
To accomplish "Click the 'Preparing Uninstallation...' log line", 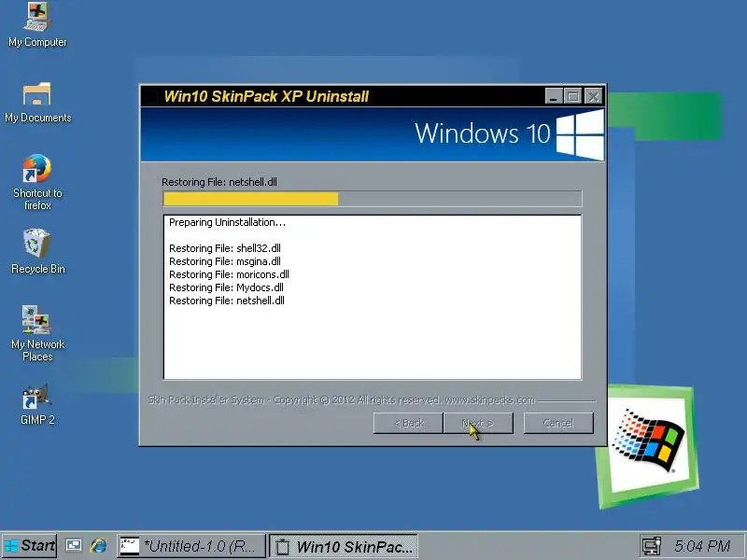I will (x=227, y=222).
